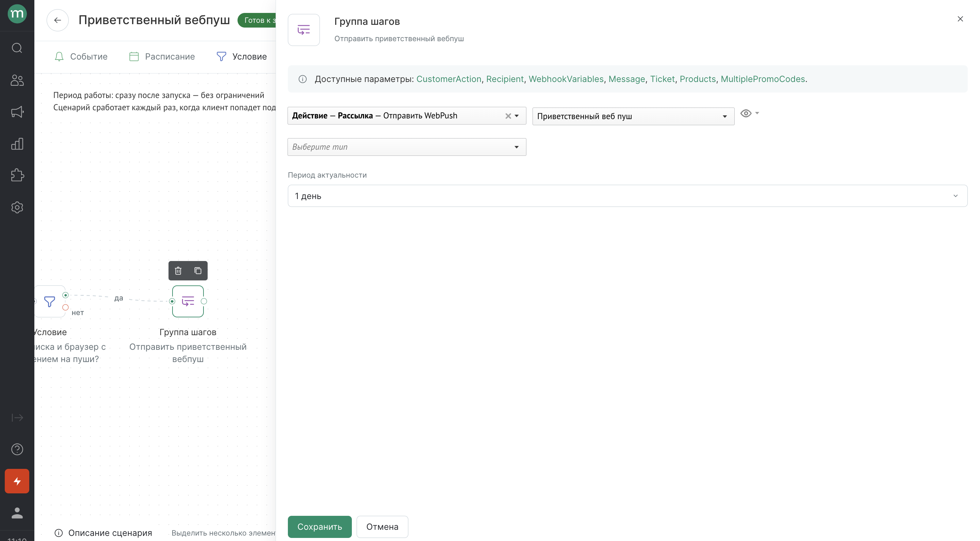The image size is (980, 541).
Task: Save the step group with Сохранить
Action: point(320,527)
